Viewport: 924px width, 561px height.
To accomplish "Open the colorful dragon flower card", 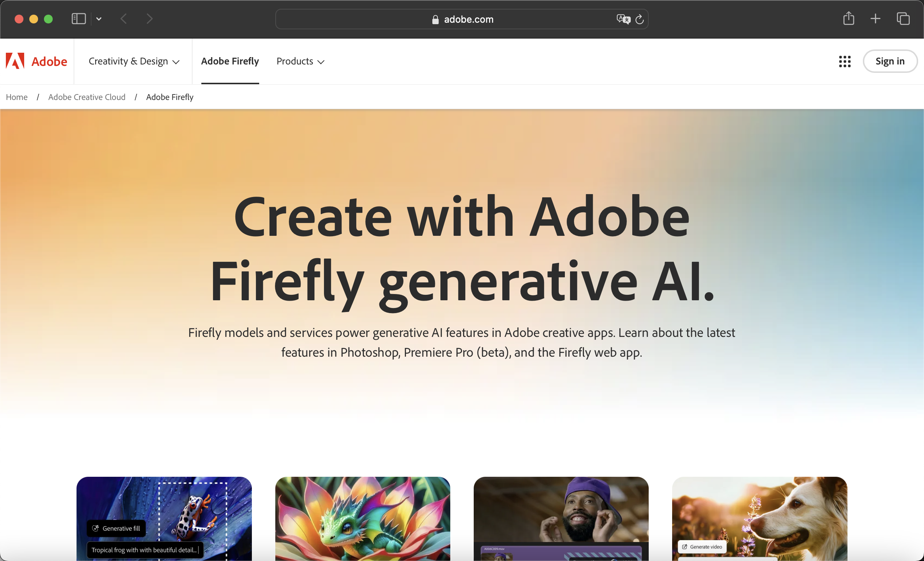I will [x=363, y=519].
